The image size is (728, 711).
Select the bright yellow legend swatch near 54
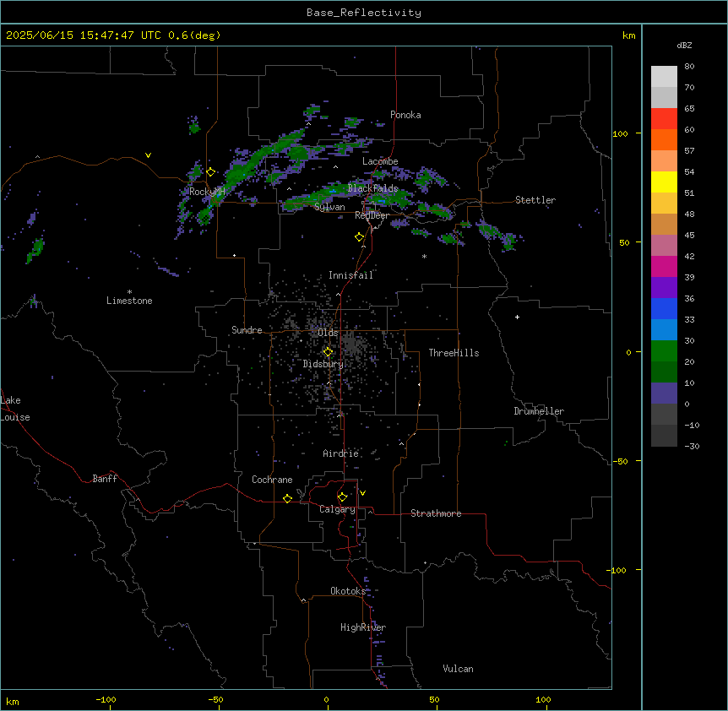tap(664, 182)
